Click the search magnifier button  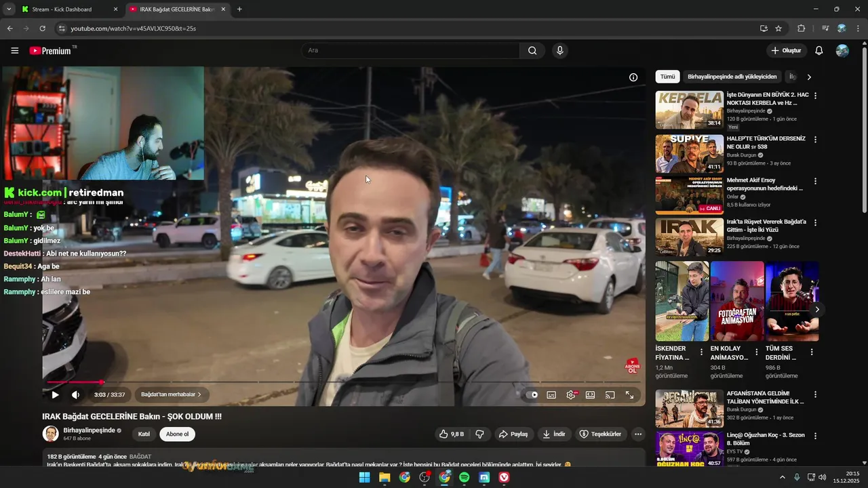[532, 50]
